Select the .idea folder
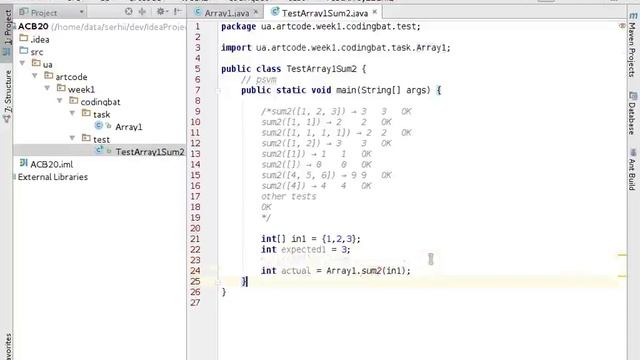The height and width of the screenshot is (360, 640). 40,40
